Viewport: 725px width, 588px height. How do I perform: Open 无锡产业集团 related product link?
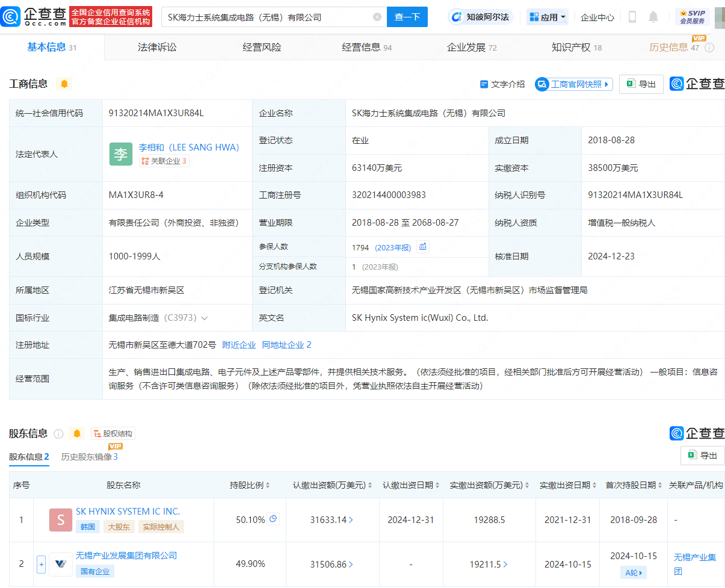click(695, 565)
